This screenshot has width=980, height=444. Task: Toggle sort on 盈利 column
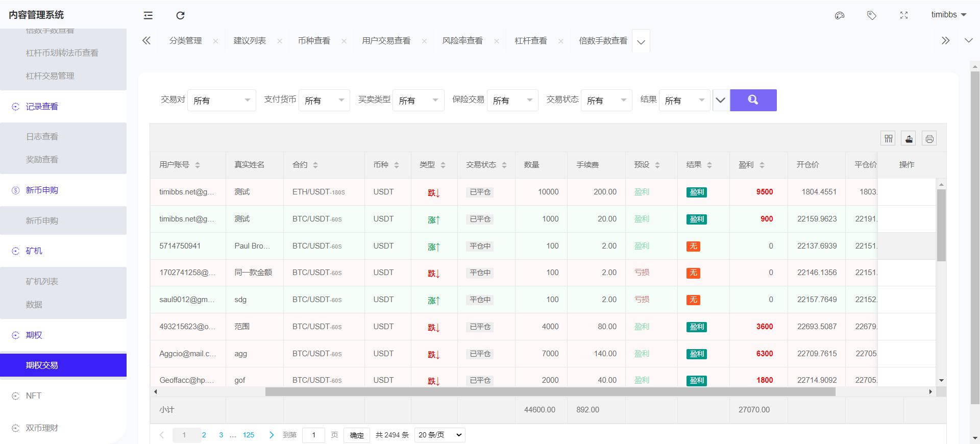(x=762, y=165)
